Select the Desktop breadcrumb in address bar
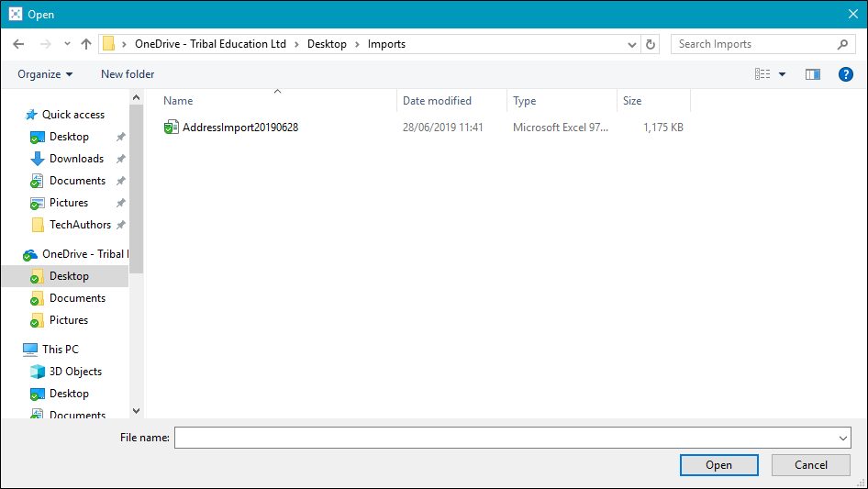Image resolution: width=868 pixels, height=489 pixels. coord(327,44)
